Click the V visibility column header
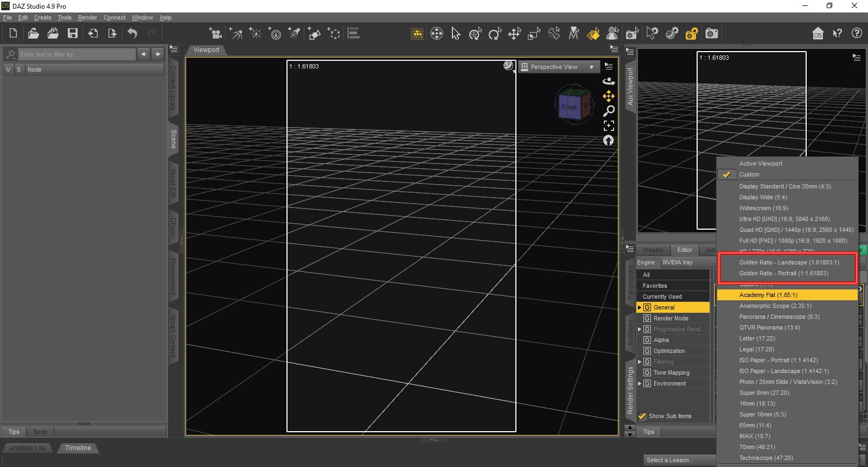Image resolution: width=868 pixels, height=467 pixels. point(8,70)
